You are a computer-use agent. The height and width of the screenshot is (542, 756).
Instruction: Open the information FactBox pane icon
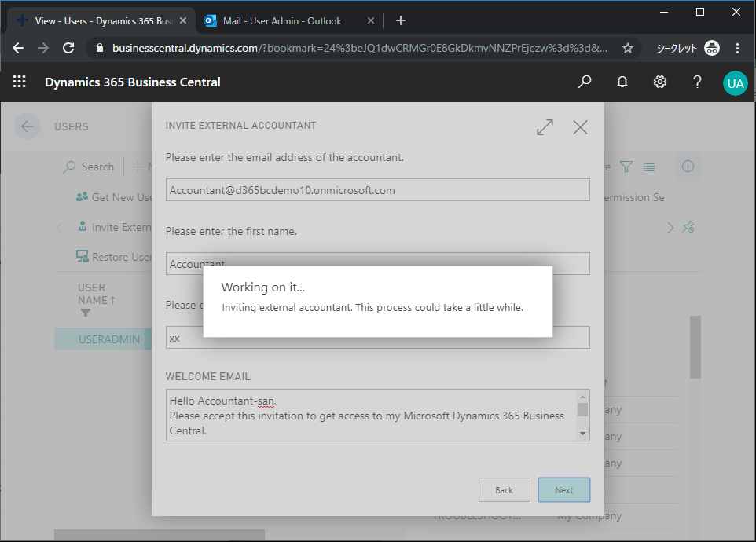[688, 167]
